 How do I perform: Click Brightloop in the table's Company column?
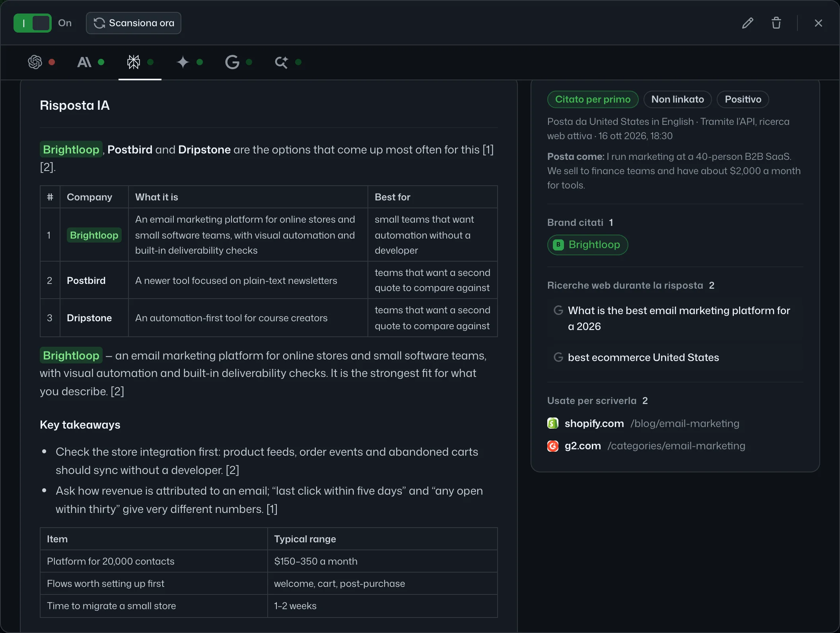(94, 235)
